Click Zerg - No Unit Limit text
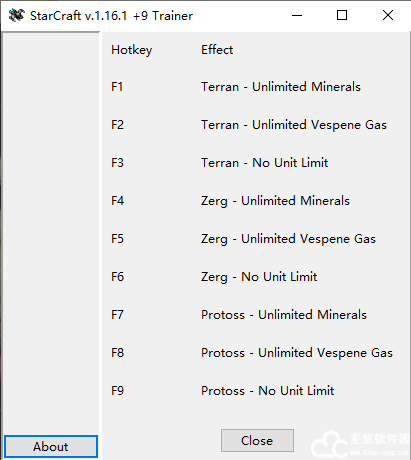This screenshot has height=460, width=411. pos(259,277)
